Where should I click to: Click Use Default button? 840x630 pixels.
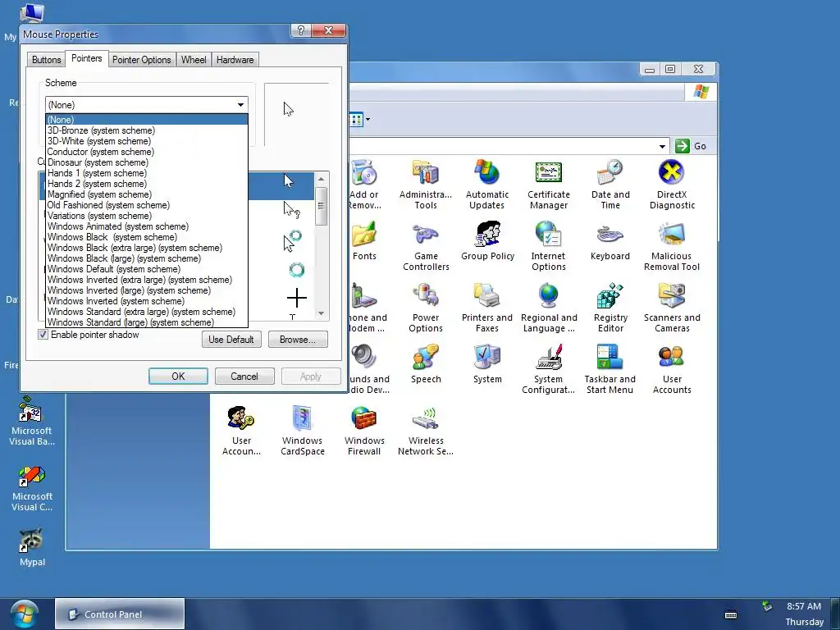coord(231,339)
